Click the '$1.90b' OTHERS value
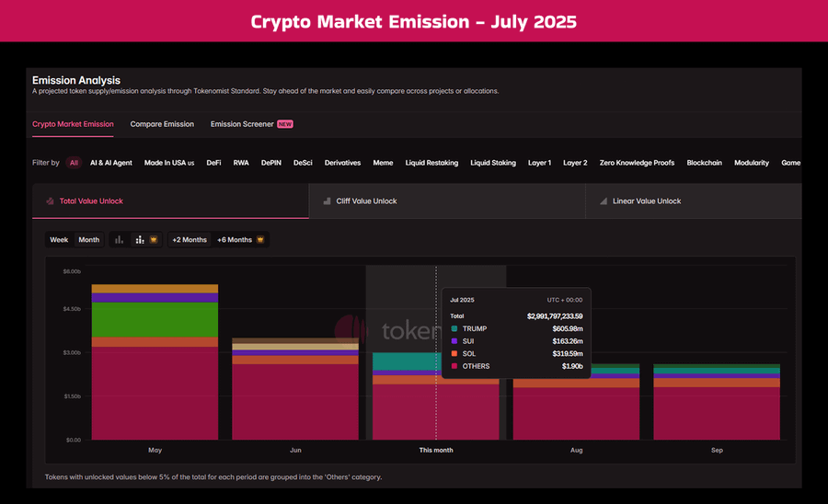This screenshot has width=828, height=504. pyautogui.click(x=572, y=366)
